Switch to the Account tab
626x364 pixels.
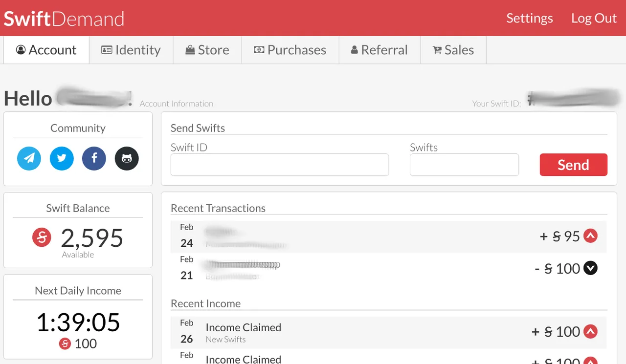pyautogui.click(x=46, y=50)
